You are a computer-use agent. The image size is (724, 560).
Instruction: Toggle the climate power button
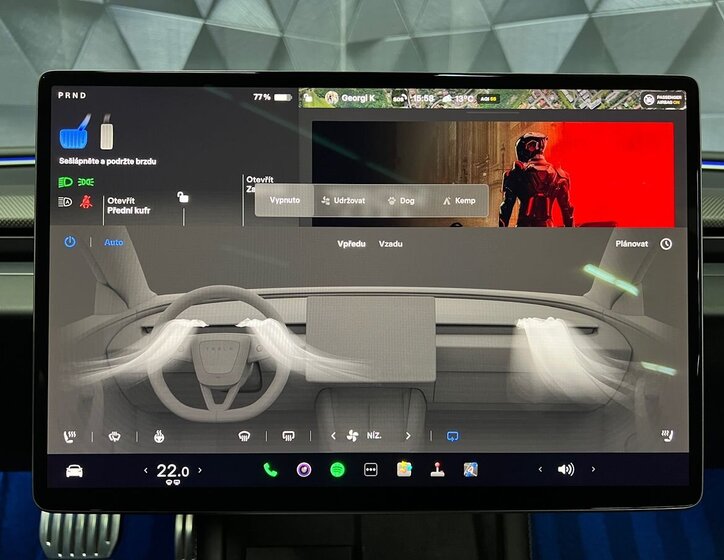coord(70,242)
